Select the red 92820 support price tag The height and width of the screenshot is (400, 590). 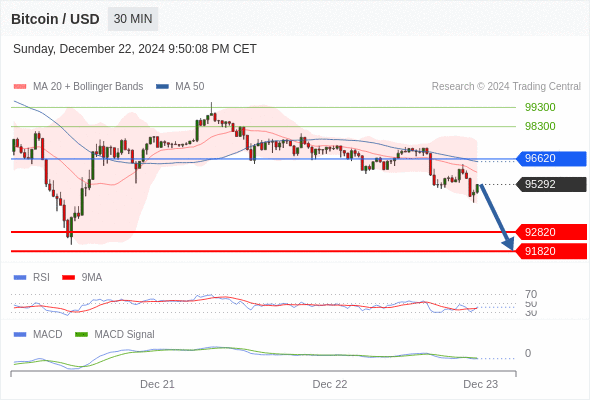point(551,232)
